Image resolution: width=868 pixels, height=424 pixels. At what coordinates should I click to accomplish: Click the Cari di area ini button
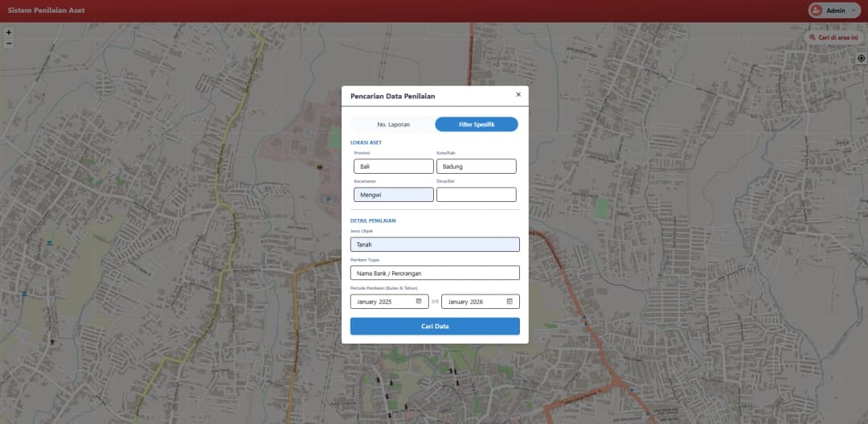click(x=834, y=37)
